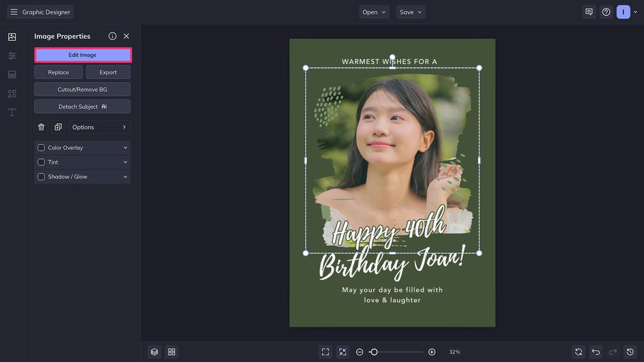The image size is (644, 362).
Task: Click the Replace button
Action: point(58,72)
